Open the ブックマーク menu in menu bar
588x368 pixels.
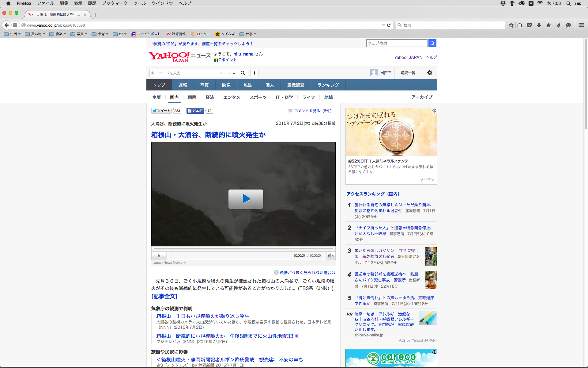(115, 3)
